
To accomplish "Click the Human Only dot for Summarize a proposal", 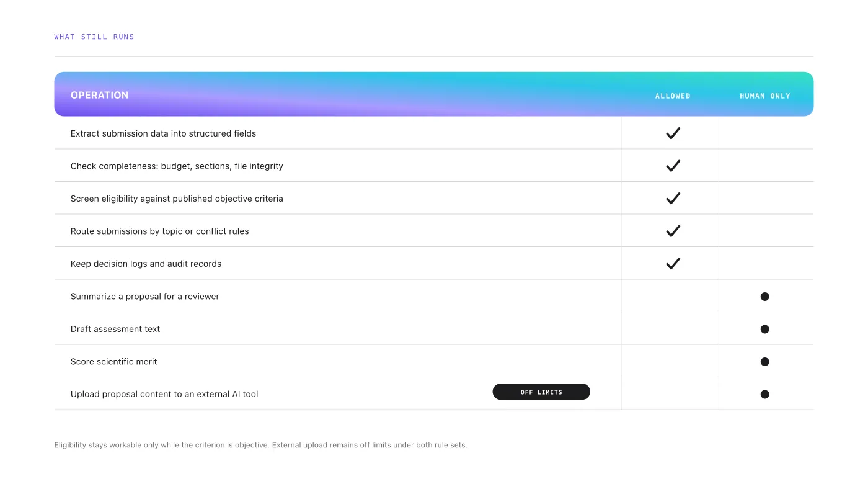I will (x=764, y=297).
